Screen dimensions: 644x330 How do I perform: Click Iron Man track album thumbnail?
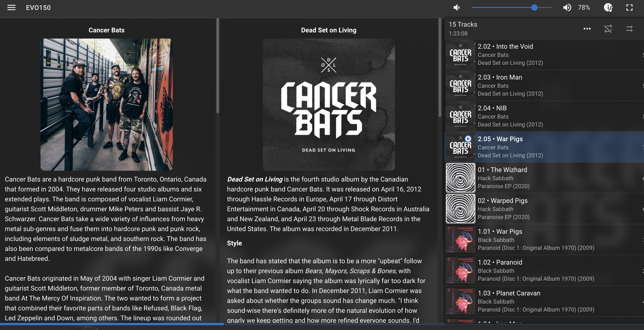point(460,85)
